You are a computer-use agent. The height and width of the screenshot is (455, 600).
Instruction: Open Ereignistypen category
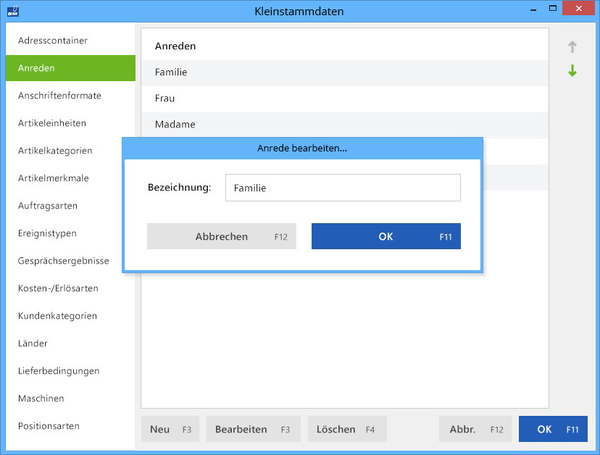tap(64, 233)
